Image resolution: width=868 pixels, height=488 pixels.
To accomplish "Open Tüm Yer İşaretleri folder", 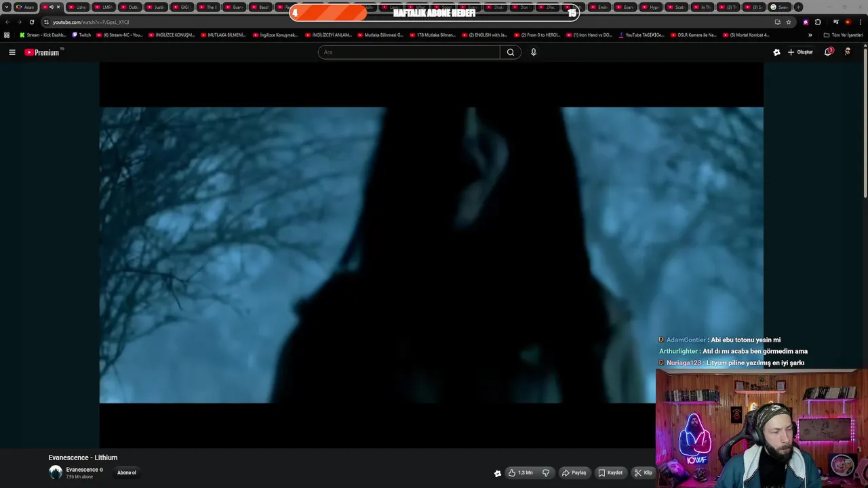I will [844, 35].
